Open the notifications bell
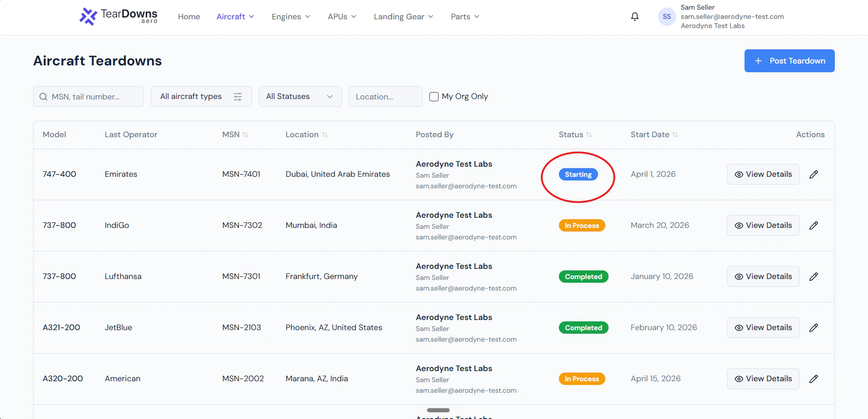The width and height of the screenshot is (868, 419). (635, 17)
